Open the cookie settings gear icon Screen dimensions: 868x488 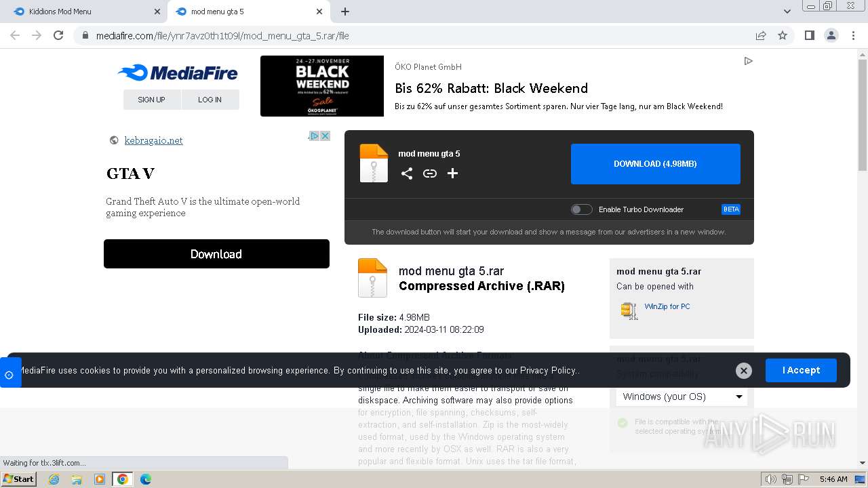[9, 375]
